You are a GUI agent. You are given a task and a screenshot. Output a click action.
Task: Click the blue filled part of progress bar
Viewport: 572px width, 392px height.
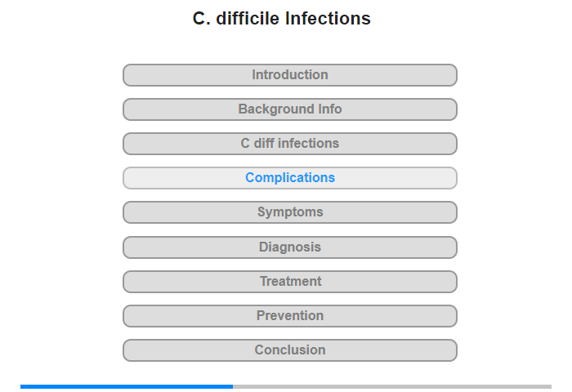[x=127, y=386]
